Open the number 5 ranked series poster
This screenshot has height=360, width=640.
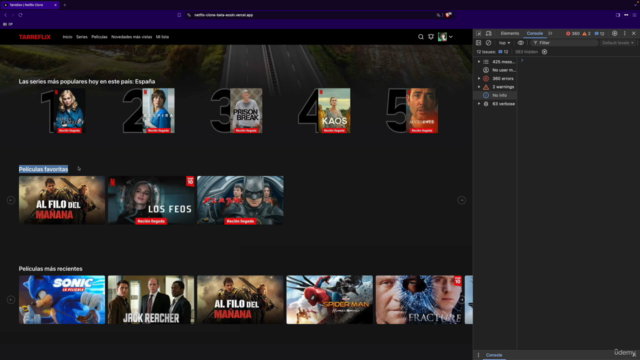click(422, 111)
